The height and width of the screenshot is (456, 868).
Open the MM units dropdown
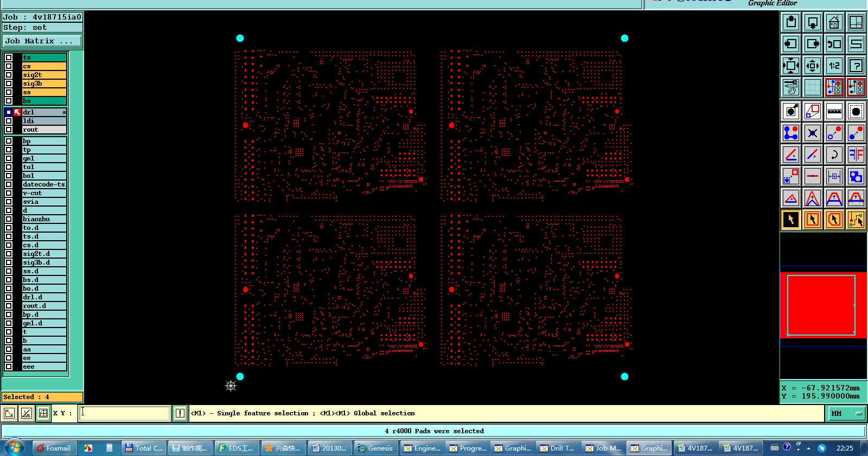845,413
